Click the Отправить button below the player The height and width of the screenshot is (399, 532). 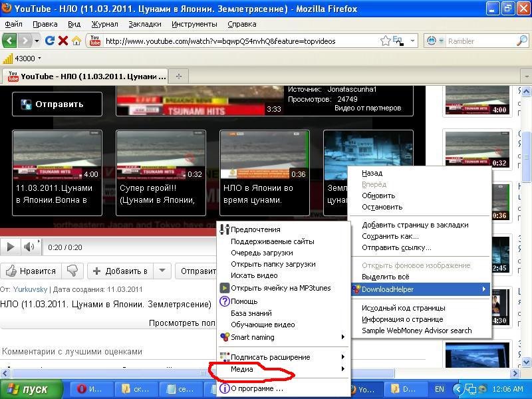tap(196, 271)
